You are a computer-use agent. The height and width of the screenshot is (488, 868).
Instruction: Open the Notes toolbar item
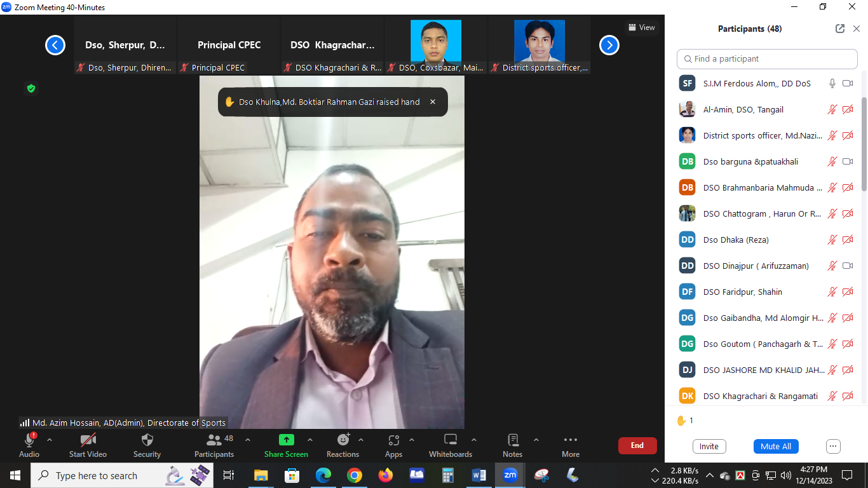click(513, 445)
